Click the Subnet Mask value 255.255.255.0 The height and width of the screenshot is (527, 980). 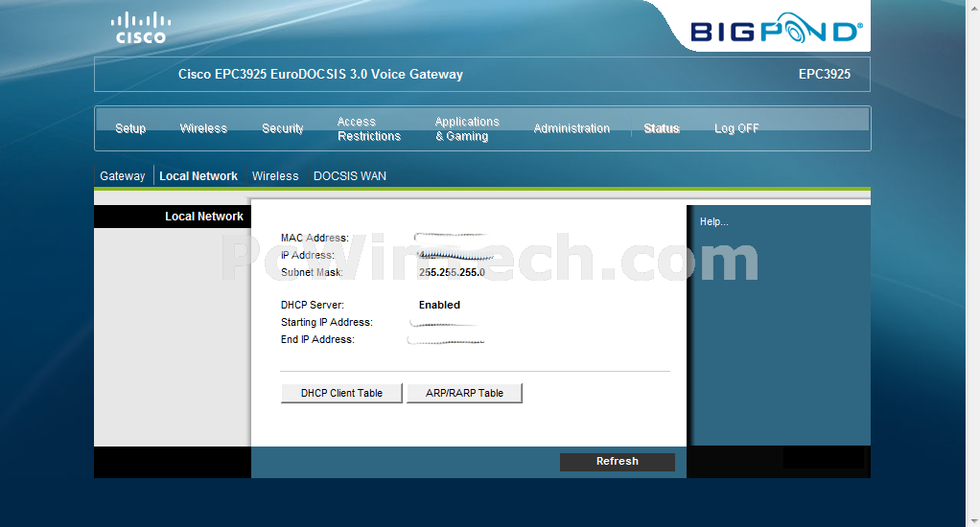[452, 272]
